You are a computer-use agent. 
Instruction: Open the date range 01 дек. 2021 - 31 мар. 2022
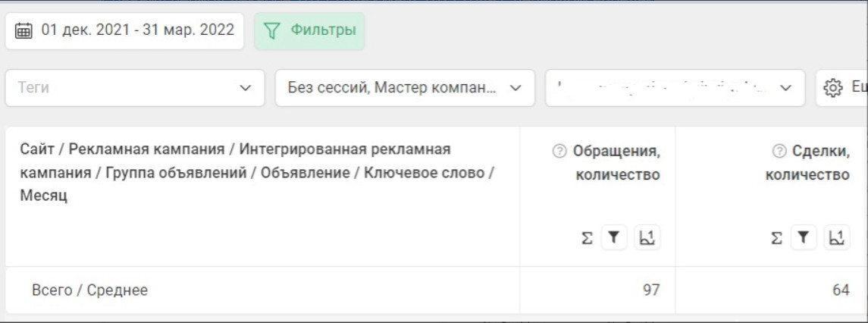137,31
